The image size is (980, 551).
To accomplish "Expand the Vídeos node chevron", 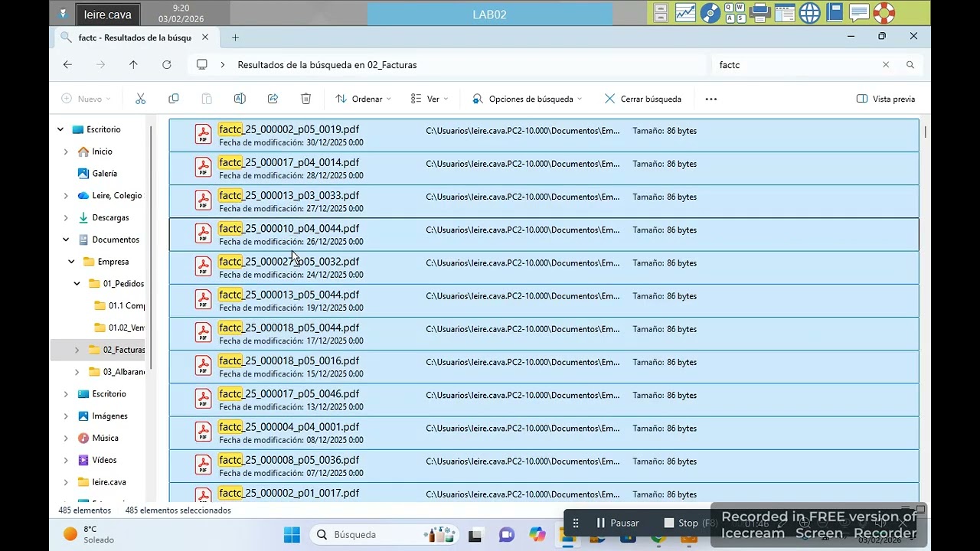I will pyautogui.click(x=66, y=460).
